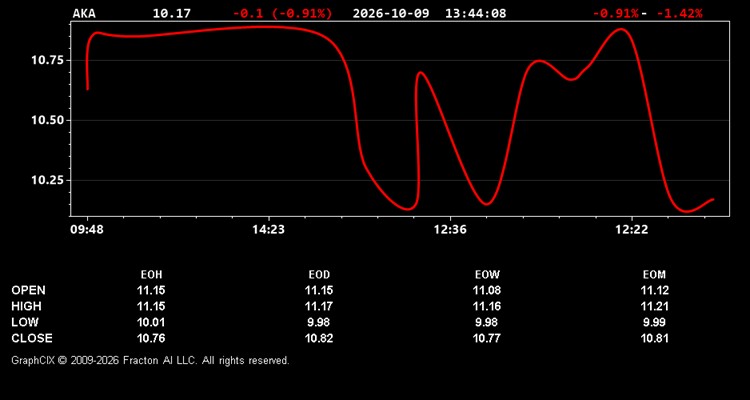Click EOW high value 11.16
Image resolution: width=750 pixels, height=400 pixels.
click(x=487, y=306)
